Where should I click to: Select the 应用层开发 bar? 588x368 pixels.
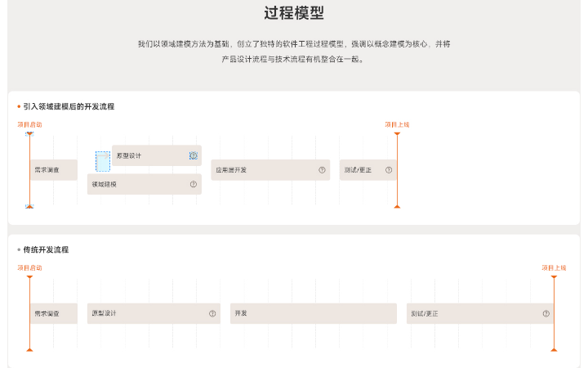click(x=270, y=170)
